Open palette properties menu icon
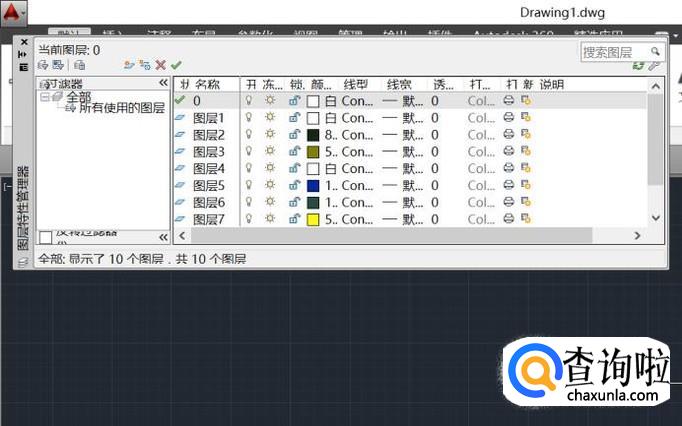 click(x=23, y=67)
